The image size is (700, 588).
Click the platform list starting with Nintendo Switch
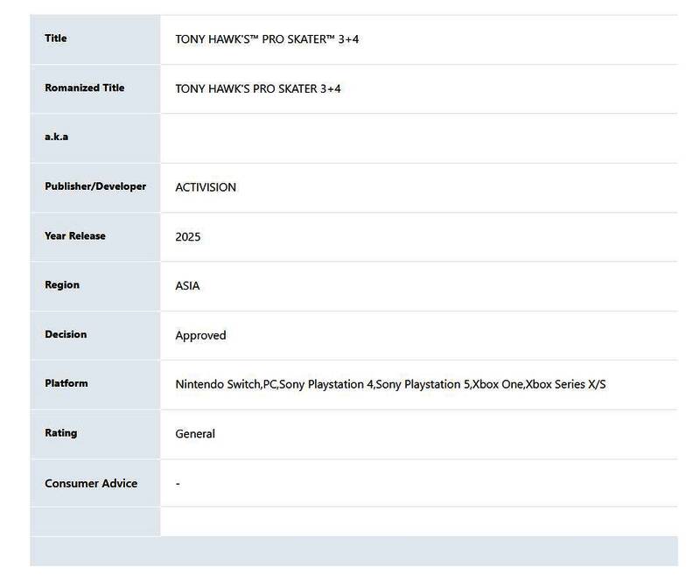point(390,384)
